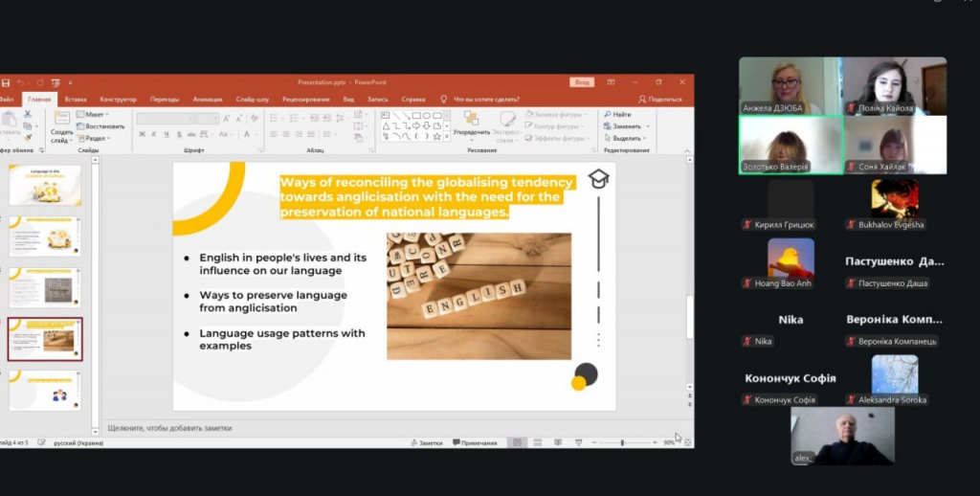Click Примечания comments in status bar
980x496 pixels.
[x=475, y=442]
